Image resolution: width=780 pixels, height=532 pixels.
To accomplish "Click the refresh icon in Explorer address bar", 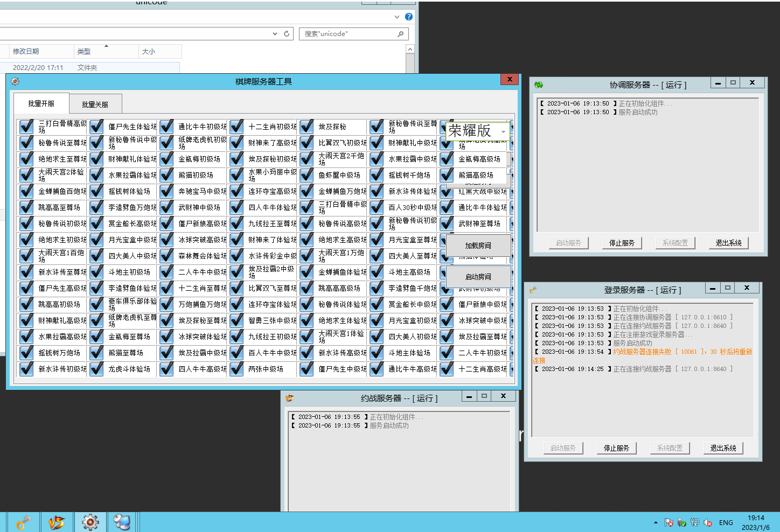I will [287, 34].
